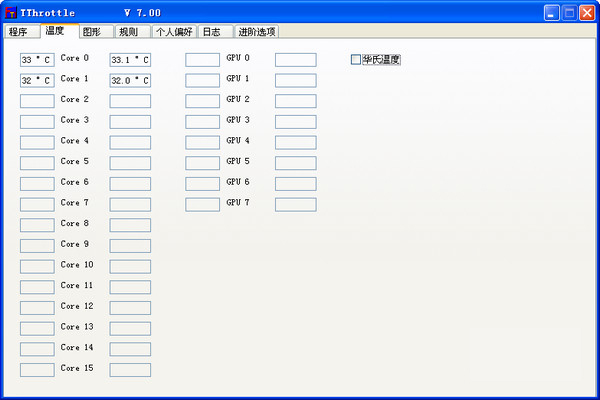Select the 温度 tab
Viewport: 600px width, 400px height.
(59, 31)
